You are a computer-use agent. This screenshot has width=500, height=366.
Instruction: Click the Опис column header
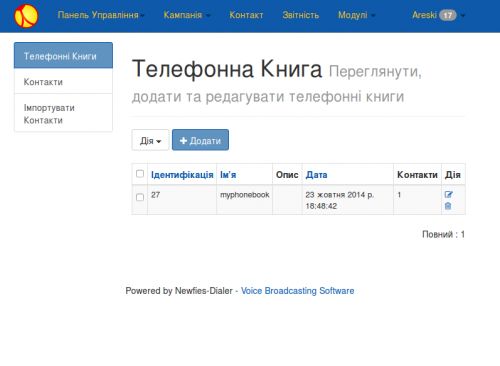click(287, 175)
